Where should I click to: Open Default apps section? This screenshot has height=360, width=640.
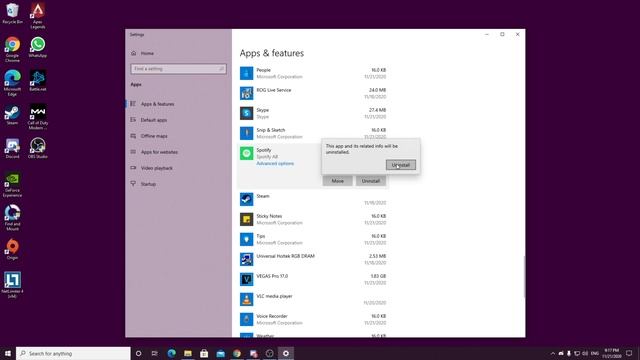(153, 120)
